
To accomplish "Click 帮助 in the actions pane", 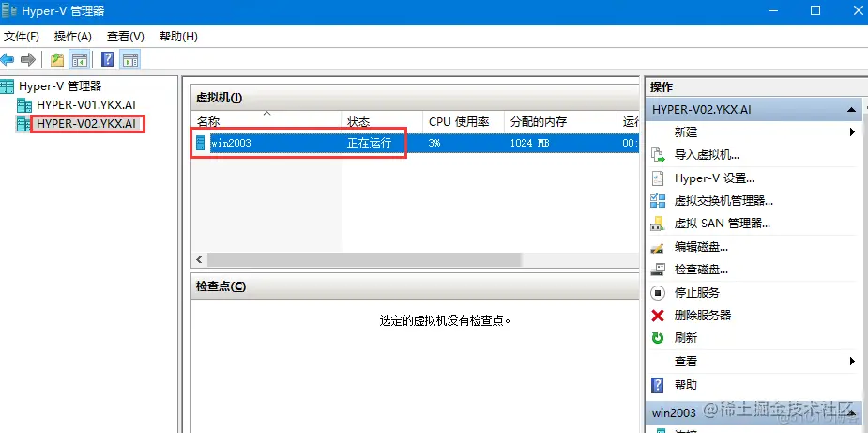I will tap(686, 384).
